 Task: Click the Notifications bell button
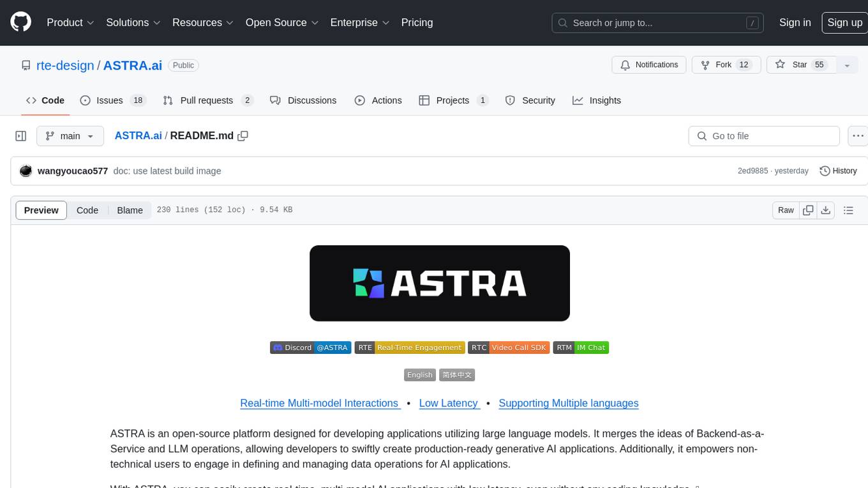tap(649, 65)
